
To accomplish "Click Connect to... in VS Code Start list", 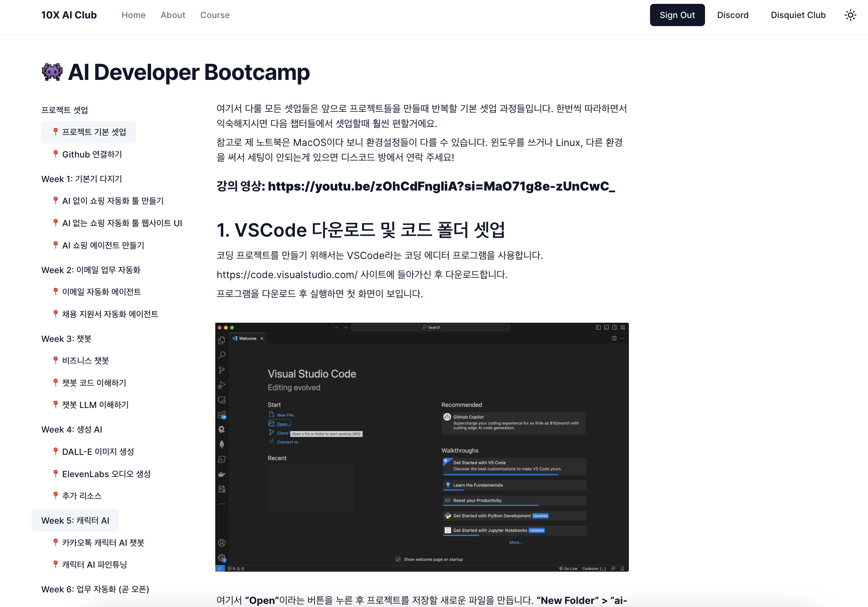I will pos(285,442).
